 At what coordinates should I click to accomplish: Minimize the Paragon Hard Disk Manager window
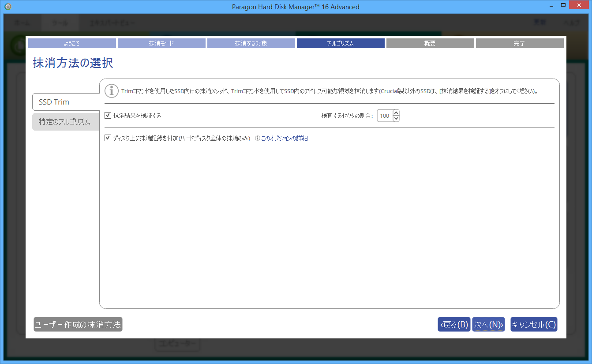(551, 6)
